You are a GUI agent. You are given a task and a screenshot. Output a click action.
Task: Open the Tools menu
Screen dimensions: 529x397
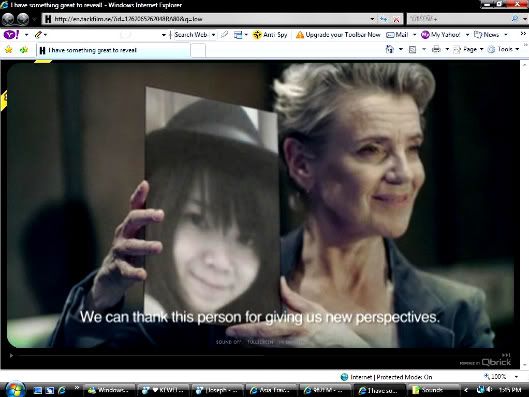coord(504,50)
